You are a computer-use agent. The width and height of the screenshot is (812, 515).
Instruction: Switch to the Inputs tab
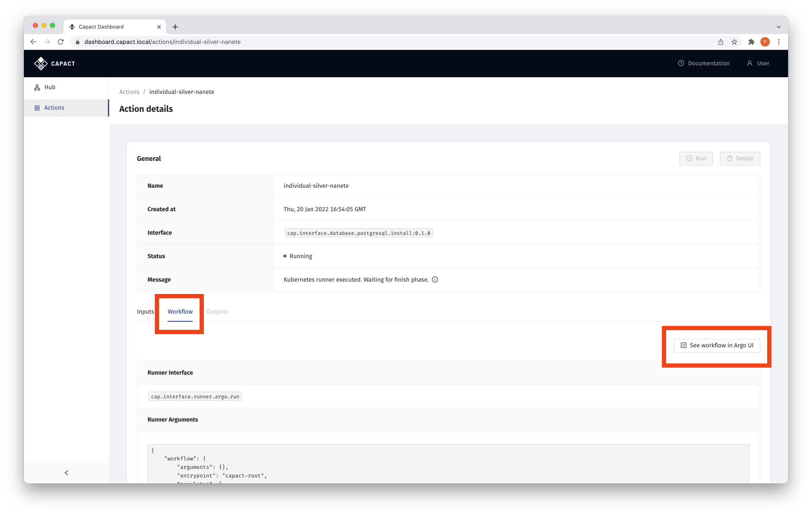point(145,311)
